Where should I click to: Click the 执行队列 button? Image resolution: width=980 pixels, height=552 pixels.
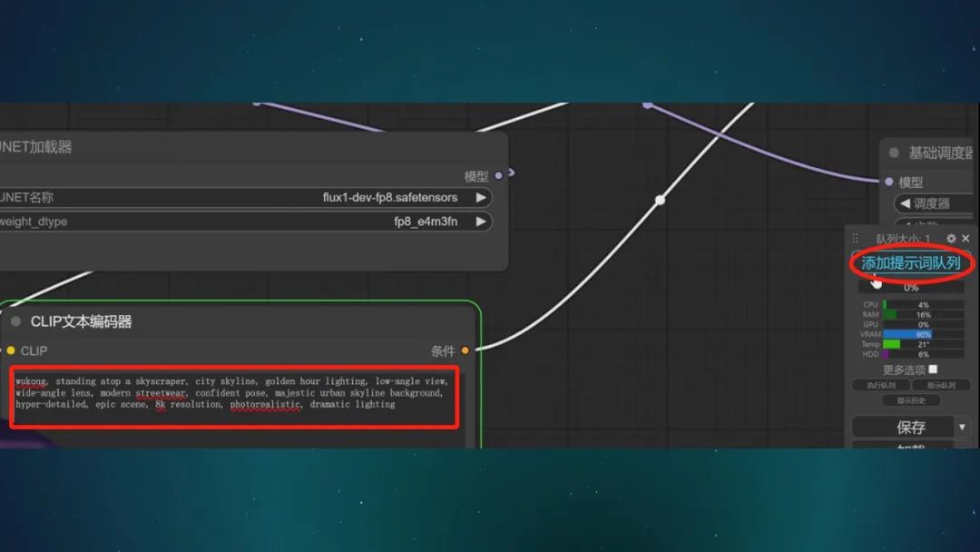click(880, 385)
